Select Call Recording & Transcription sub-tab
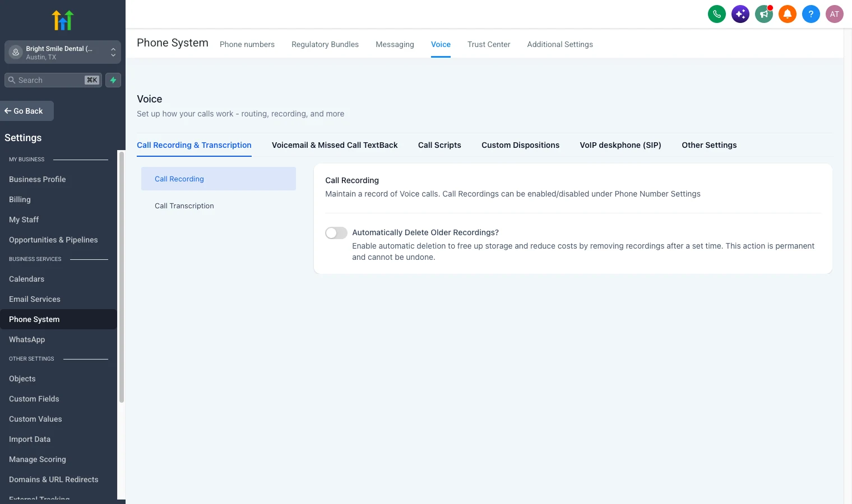The image size is (852, 504). click(194, 145)
